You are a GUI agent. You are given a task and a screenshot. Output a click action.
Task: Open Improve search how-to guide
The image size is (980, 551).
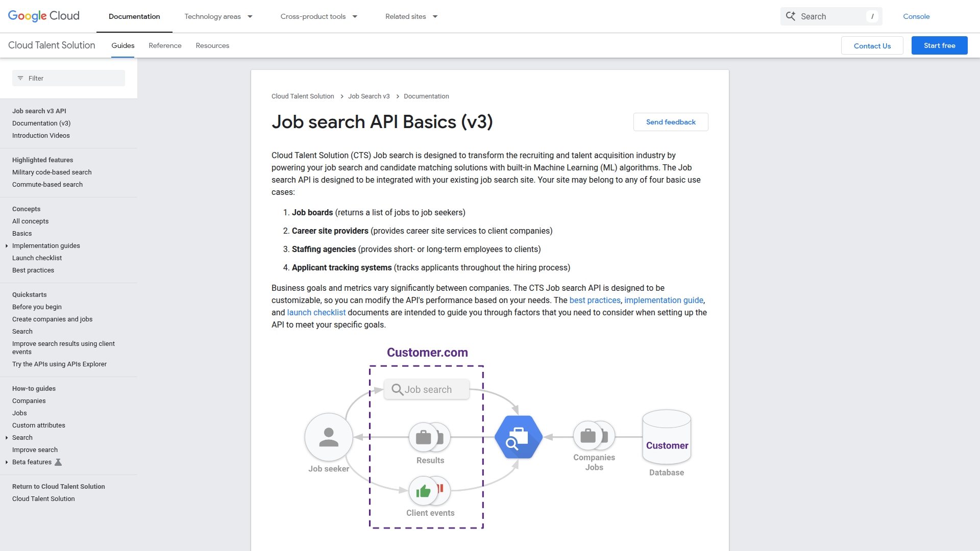35,450
